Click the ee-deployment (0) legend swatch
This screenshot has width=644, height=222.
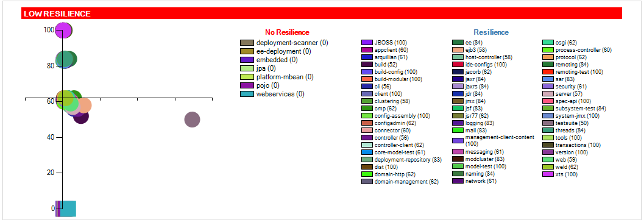[246, 51]
